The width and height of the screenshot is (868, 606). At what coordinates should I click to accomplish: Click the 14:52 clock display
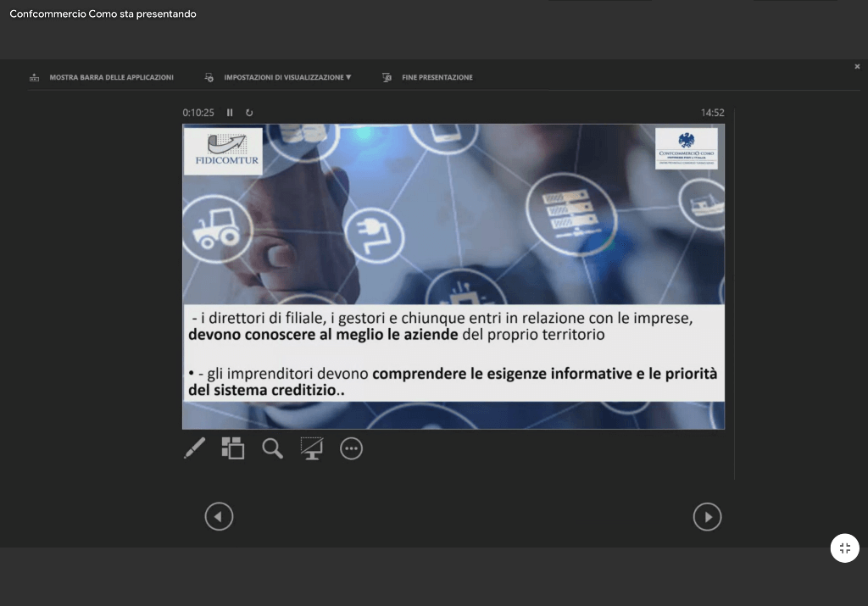point(712,113)
